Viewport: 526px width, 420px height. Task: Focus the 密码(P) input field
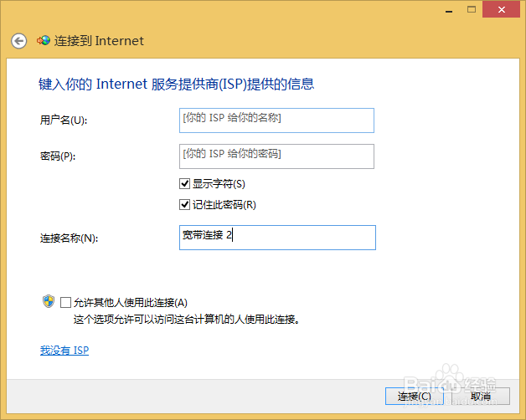(276, 156)
